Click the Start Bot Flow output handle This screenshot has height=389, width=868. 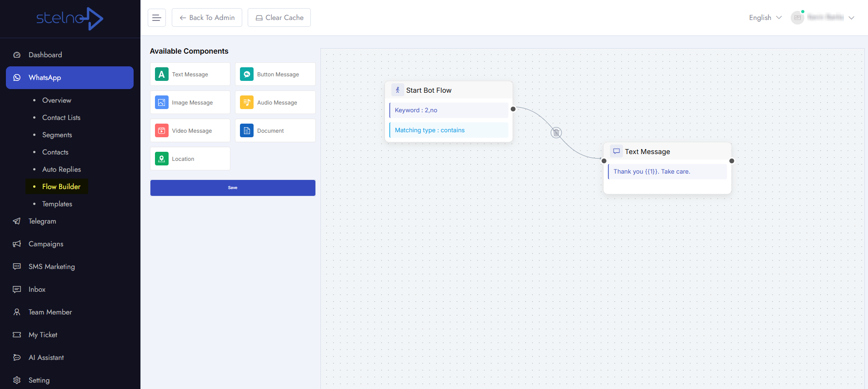pos(513,109)
